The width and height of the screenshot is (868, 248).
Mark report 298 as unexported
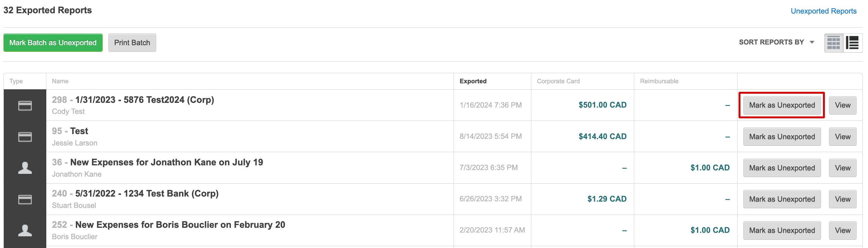782,105
